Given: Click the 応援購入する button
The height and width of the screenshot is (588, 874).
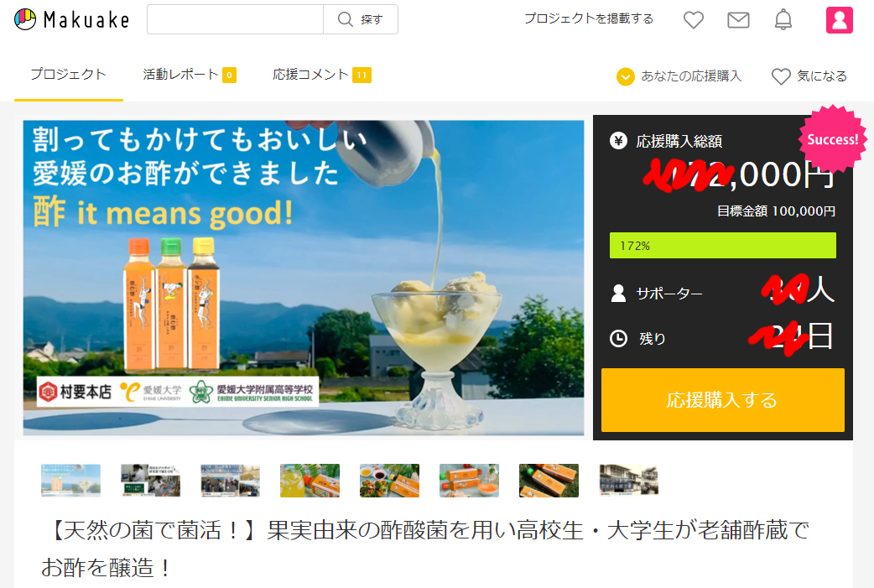Looking at the screenshot, I should [x=722, y=399].
